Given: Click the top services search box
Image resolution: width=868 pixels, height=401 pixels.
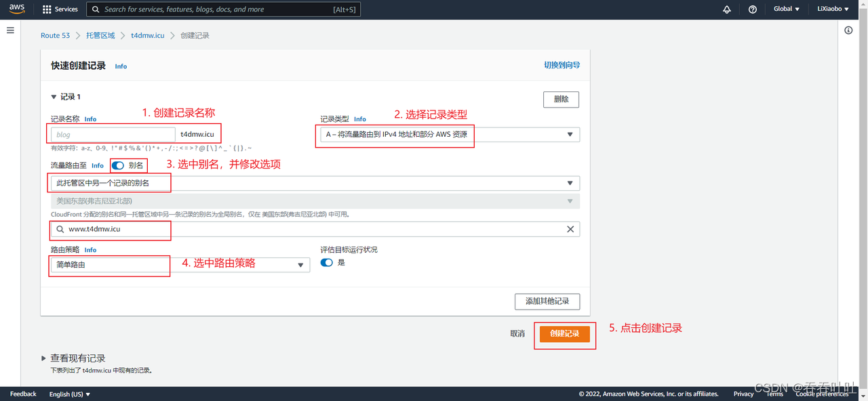Looking at the screenshot, I should (x=224, y=9).
